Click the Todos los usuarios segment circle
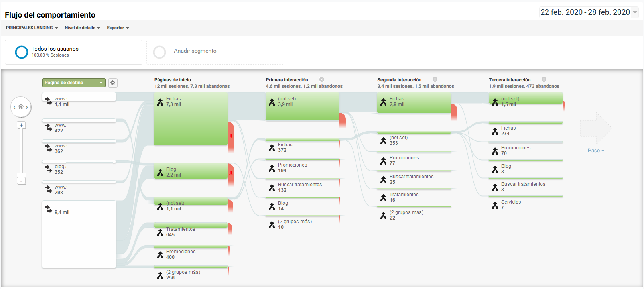Screen dimensions: 644x289 tap(21, 52)
